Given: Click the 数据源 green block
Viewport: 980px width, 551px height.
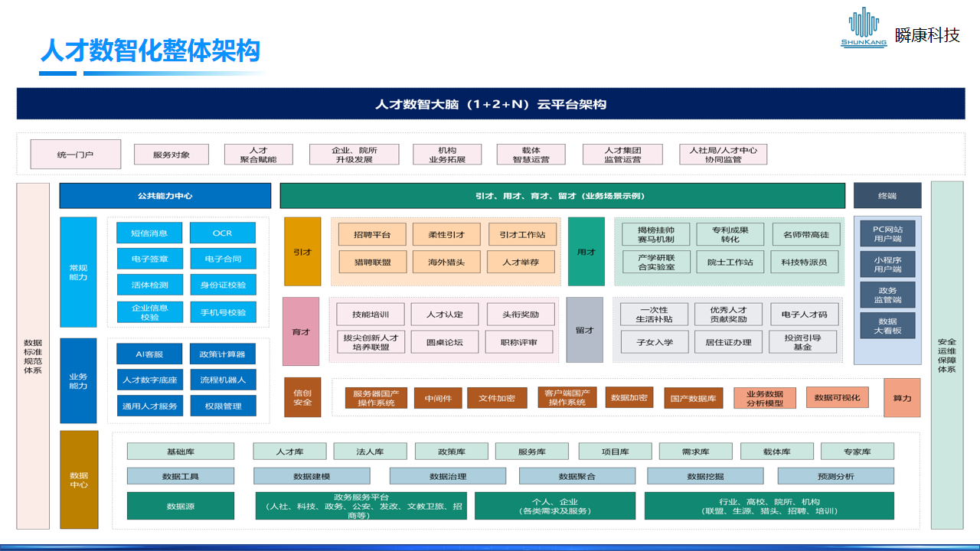Looking at the screenshot, I should click(x=180, y=505).
